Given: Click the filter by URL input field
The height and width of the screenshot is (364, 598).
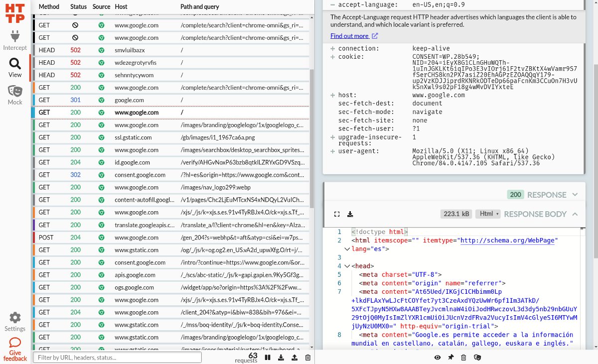Looking at the screenshot, I should [117, 357].
